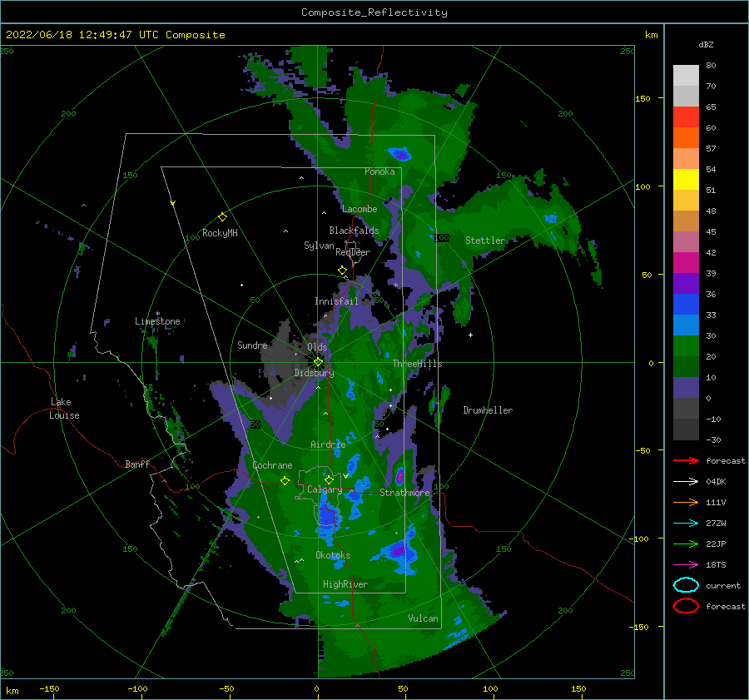Select the purple 36–39 dBZ swatch

pos(686,283)
